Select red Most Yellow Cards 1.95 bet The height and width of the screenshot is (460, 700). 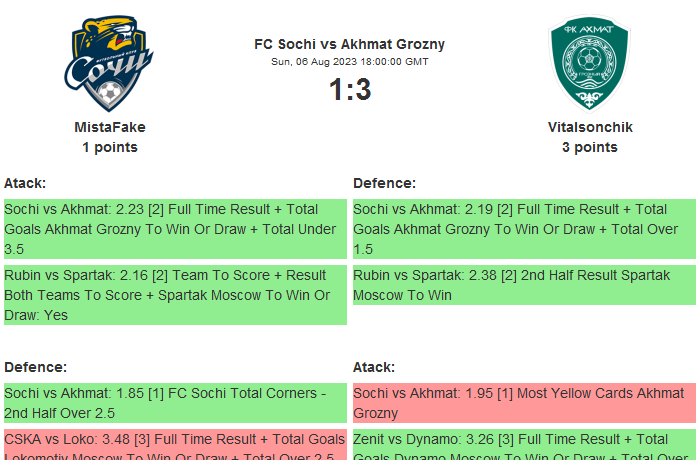pos(524,403)
